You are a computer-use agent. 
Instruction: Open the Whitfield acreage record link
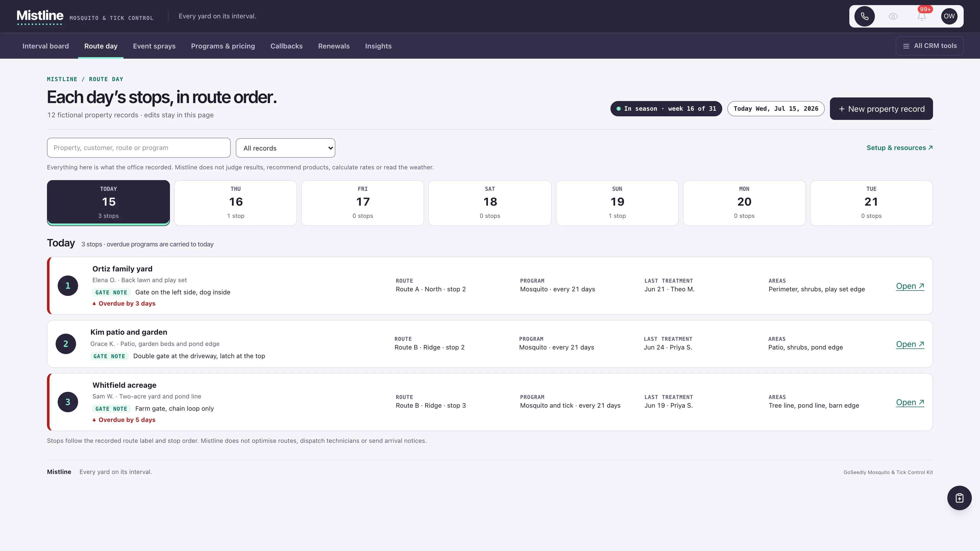click(910, 402)
